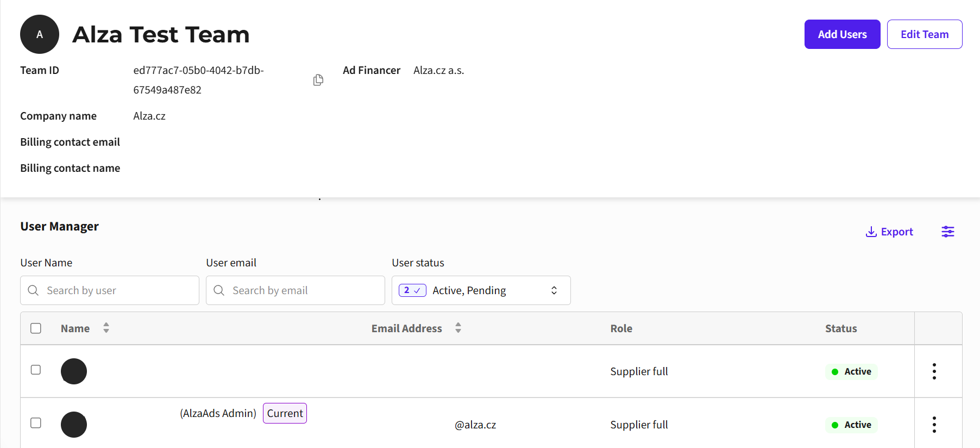Open the table column settings icon
Image resolution: width=980 pixels, height=448 pixels.
[x=948, y=232]
